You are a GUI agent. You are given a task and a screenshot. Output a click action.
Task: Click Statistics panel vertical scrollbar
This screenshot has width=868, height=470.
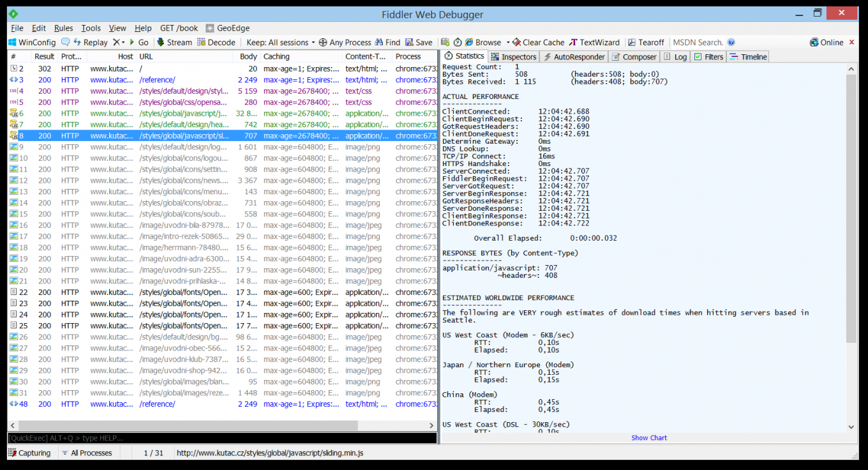851,209
